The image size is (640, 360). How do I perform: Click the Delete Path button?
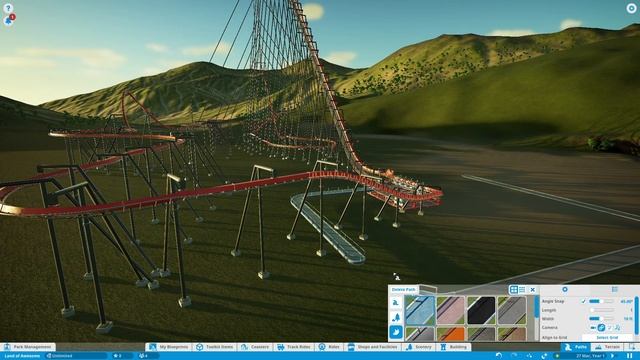[403, 289]
